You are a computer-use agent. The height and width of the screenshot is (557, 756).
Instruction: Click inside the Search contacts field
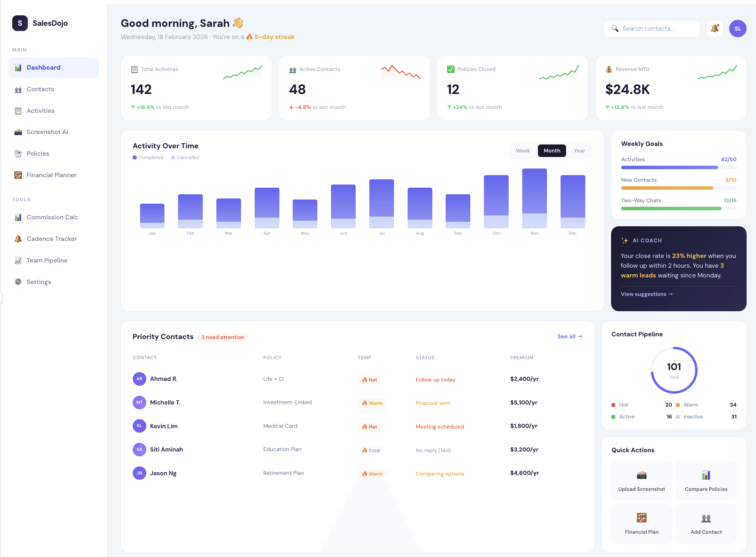[x=651, y=29]
